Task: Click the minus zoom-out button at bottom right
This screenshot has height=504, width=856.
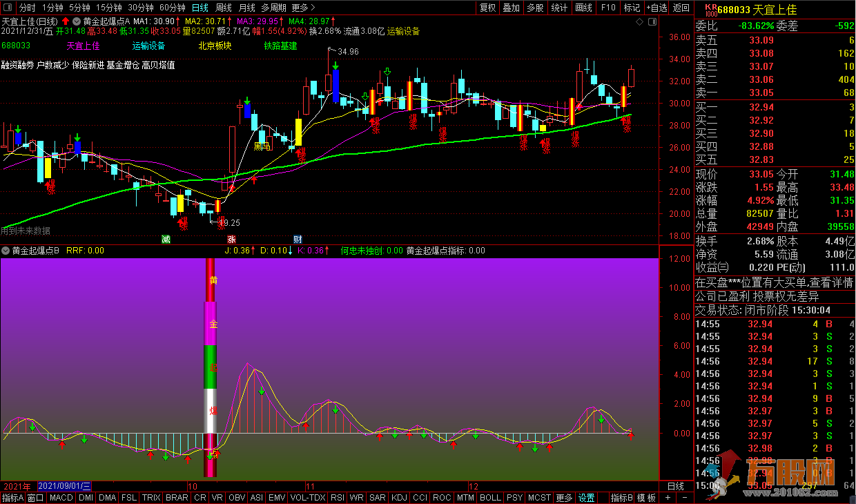Action: point(684,498)
